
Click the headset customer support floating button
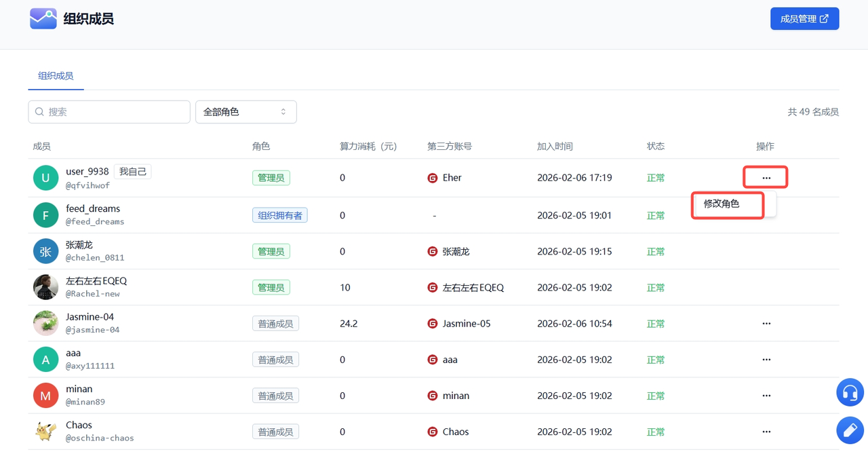tap(850, 392)
